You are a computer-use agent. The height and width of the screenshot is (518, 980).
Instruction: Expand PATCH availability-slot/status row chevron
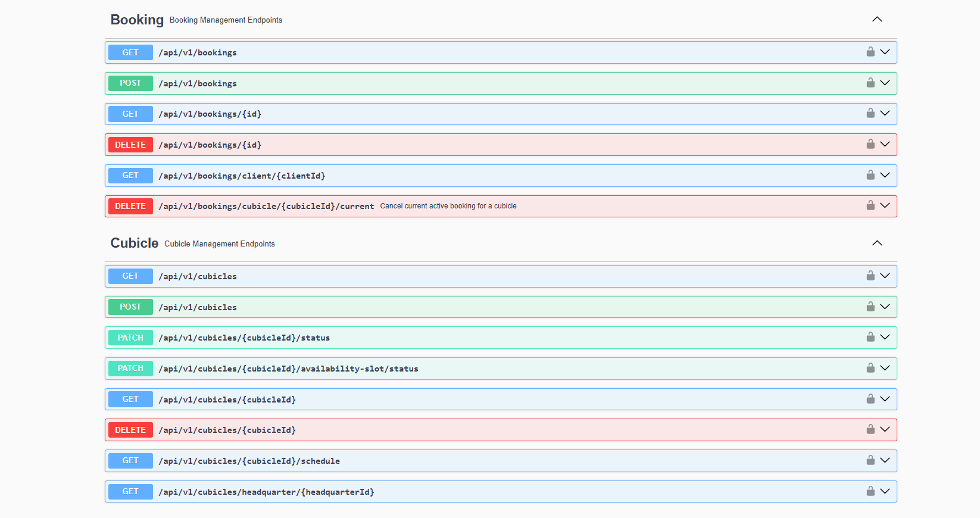885,368
